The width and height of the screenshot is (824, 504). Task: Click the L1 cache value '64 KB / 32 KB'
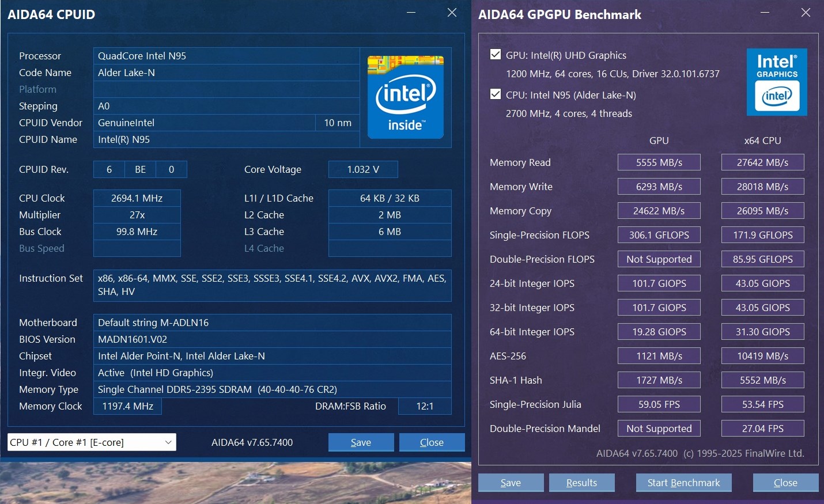pyautogui.click(x=390, y=198)
